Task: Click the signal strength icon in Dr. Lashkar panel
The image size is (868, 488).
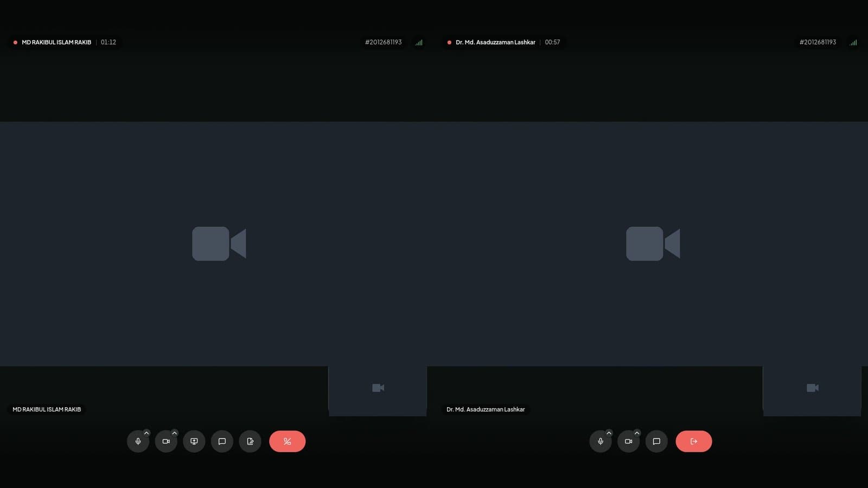Action: click(x=853, y=42)
